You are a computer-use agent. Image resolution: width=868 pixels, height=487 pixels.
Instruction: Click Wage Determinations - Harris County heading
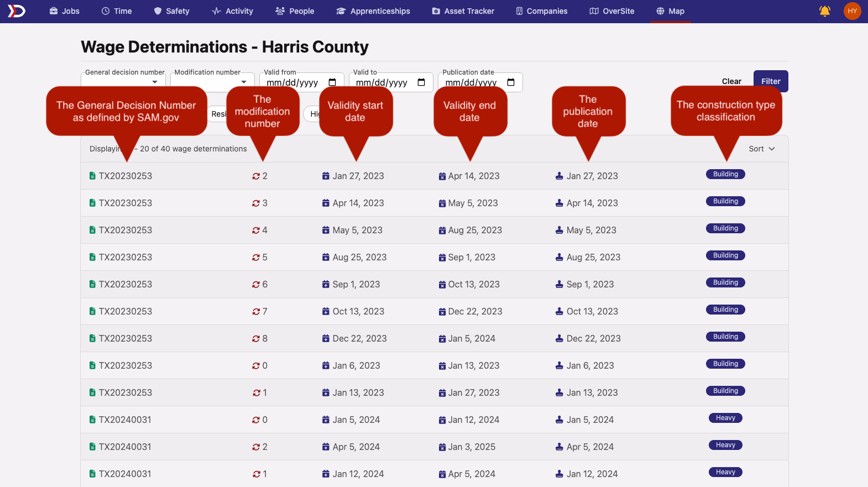(224, 47)
